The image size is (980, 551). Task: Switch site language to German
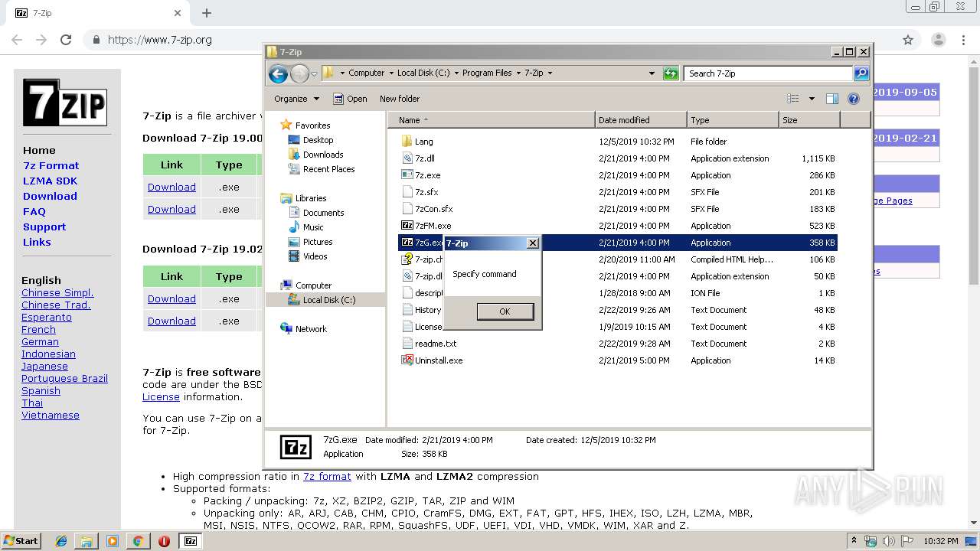tap(40, 342)
